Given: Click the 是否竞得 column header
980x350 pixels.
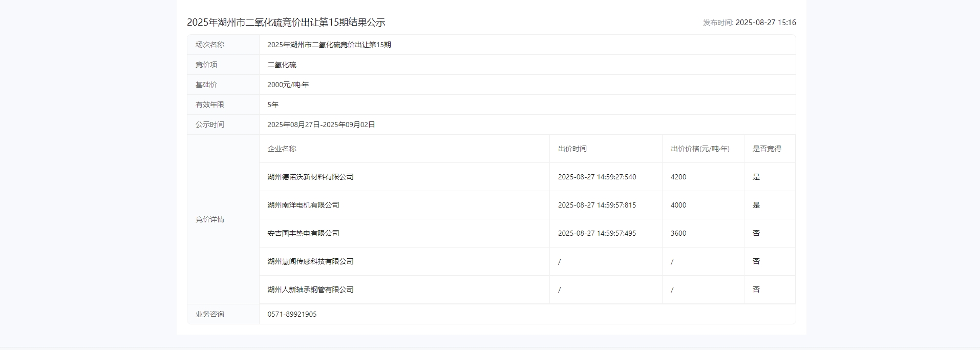Looking at the screenshot, I should click(x=766, y=149).
